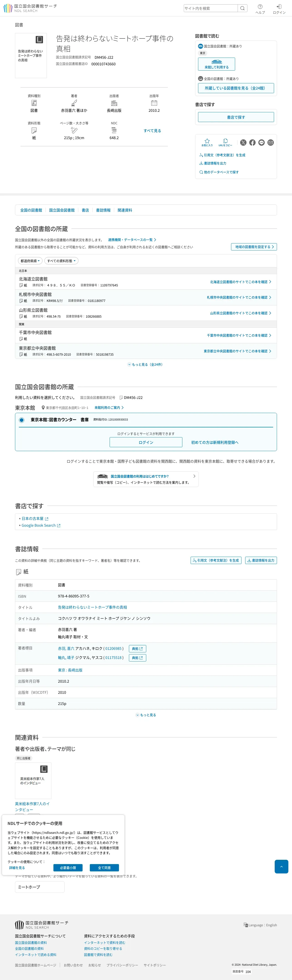The image size is (292, 980).
Task: Jump to 関連資料 tab
Action: [x=125, y=210]
